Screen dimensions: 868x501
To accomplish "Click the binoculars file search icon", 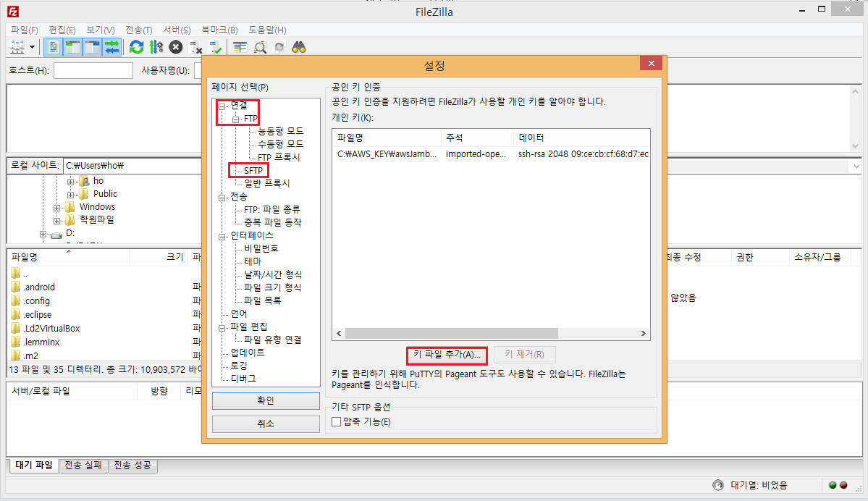I will pos(299,48).
